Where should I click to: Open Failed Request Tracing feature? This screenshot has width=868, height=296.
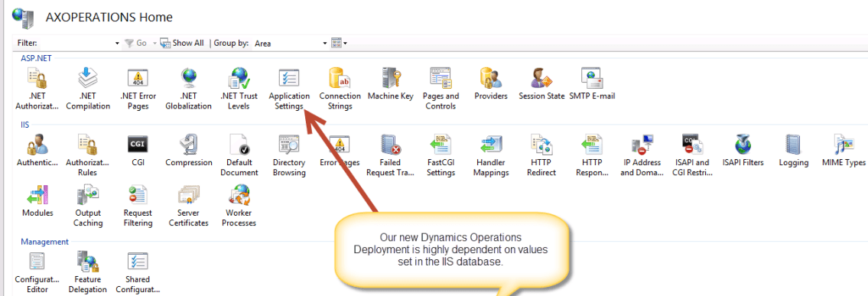pyautogui.click(x=390, y=155)
